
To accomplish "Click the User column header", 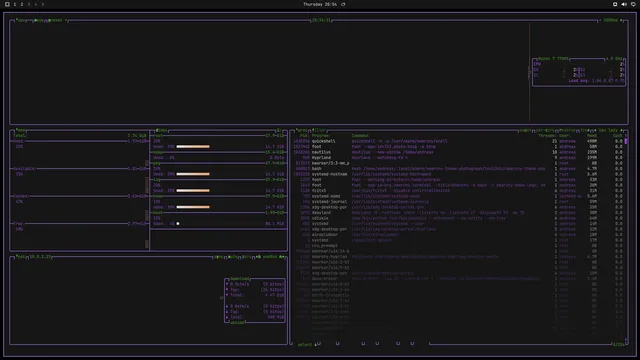I will click(564, 136).
